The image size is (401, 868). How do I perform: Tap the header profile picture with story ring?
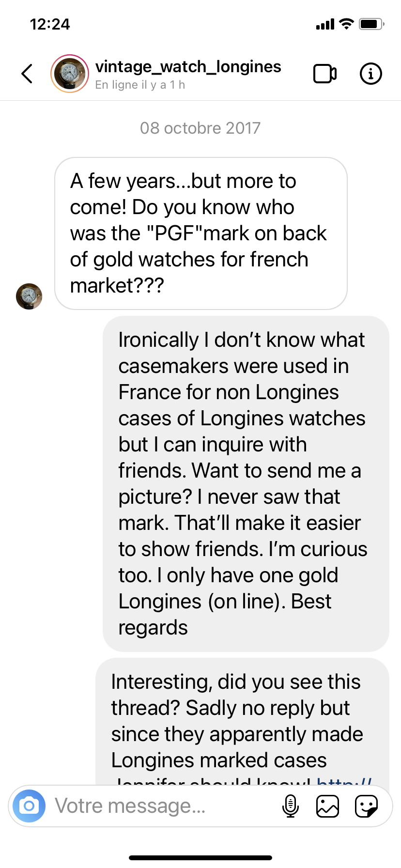(70, 74)
